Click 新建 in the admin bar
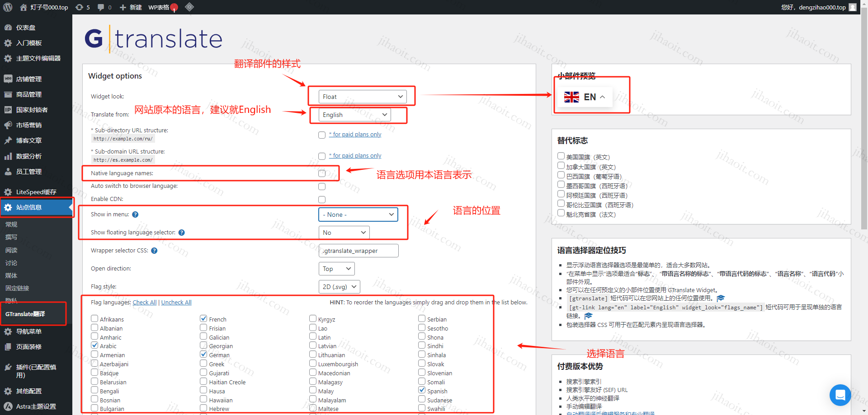Screen dimensions: 868x415 click(131, 7)
